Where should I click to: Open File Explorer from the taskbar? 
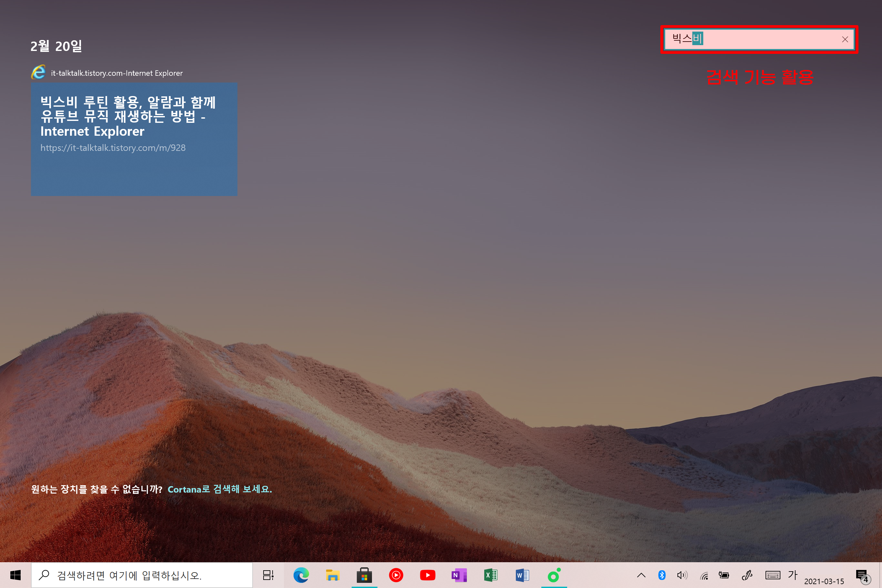[x=332, y=575]
